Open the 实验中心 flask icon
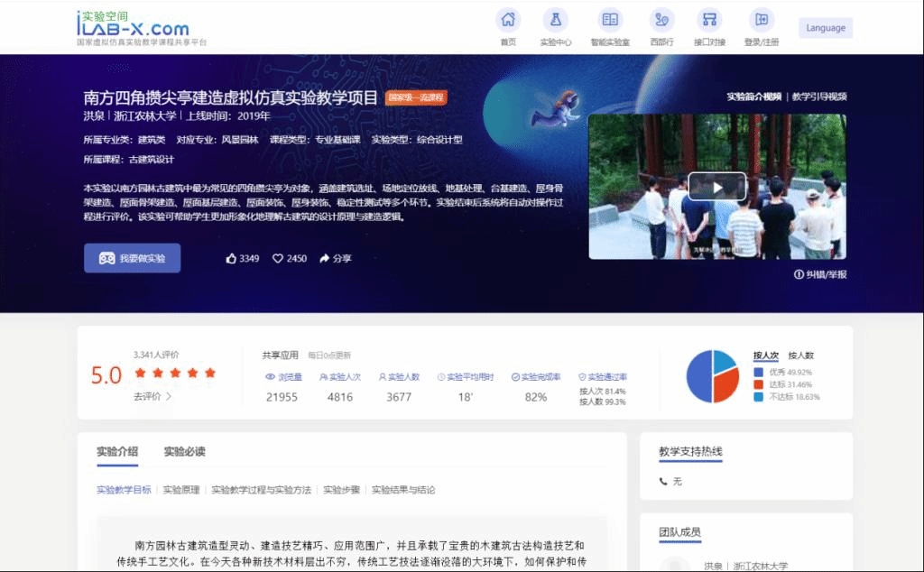This screenshot has height=572, width=924. (x=555, y=20)
